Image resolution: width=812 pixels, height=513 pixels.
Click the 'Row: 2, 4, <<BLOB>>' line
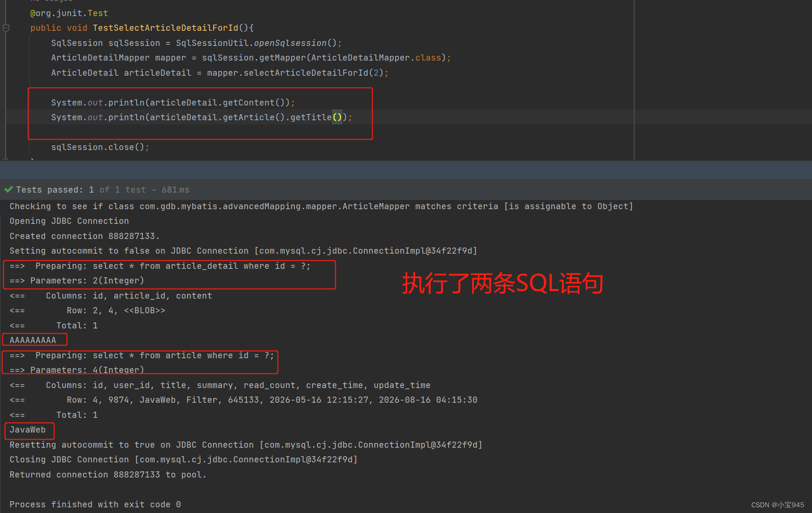click(x=87, y=310)
